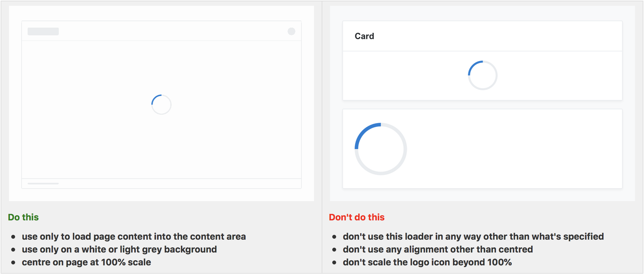Click the bullet dot before "centre on page"
The image size is (644, 275).
click(x=13, y=262)
